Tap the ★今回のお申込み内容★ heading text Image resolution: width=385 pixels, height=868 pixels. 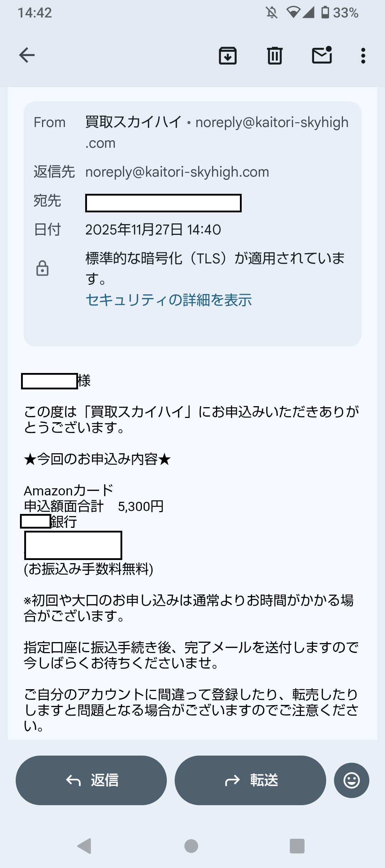tap(97, 459)
